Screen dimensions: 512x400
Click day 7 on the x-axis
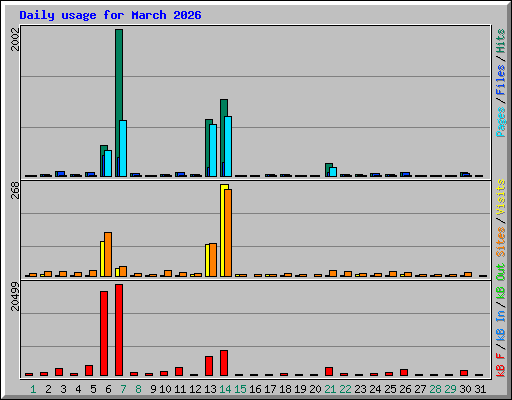tap(123, 389)
